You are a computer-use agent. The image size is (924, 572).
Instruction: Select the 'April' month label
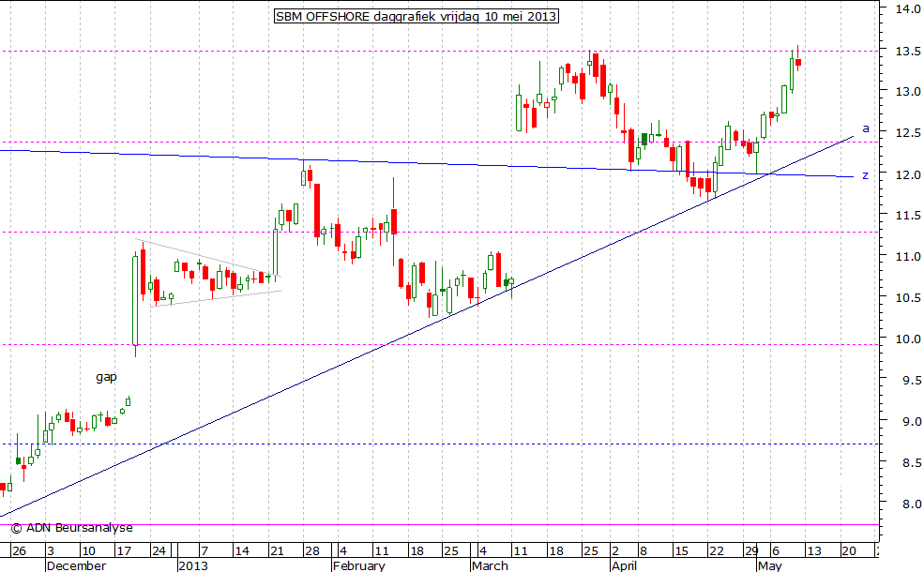coord(624,565)
